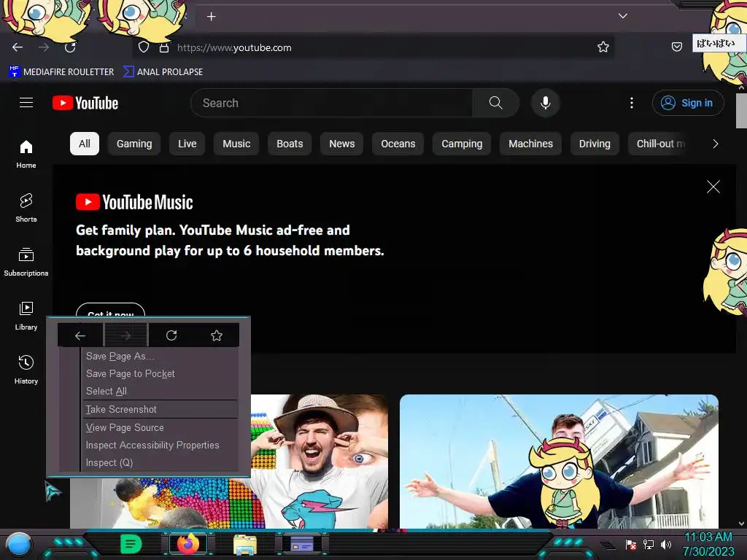747x560 pixels.
Task: Open File Explorer from the taskbar
Action: point(245,544)
